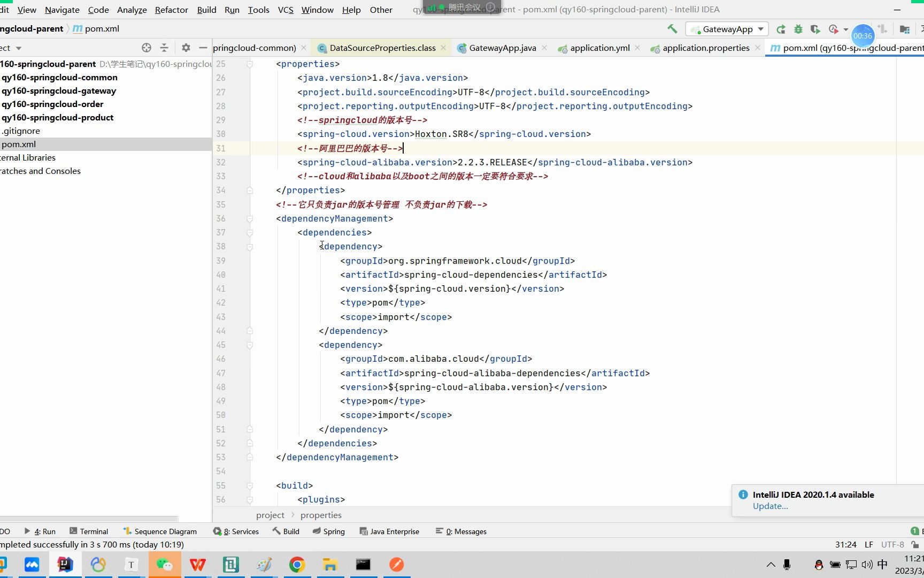Collapse the properties block fold marker at line 25
The width and height of the screenshot is (924, 578).
[x=250, y=64]
